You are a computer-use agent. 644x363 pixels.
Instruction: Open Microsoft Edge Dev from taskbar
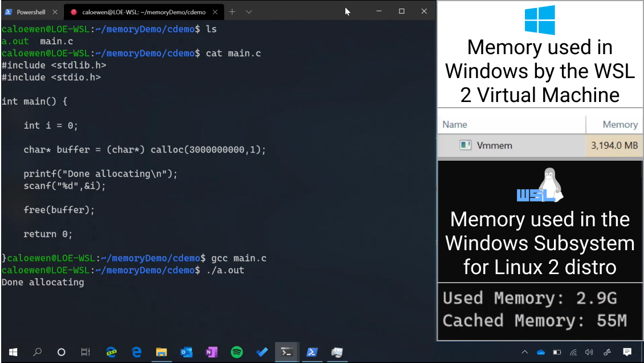pyautogui.click(x=111, y=352)
